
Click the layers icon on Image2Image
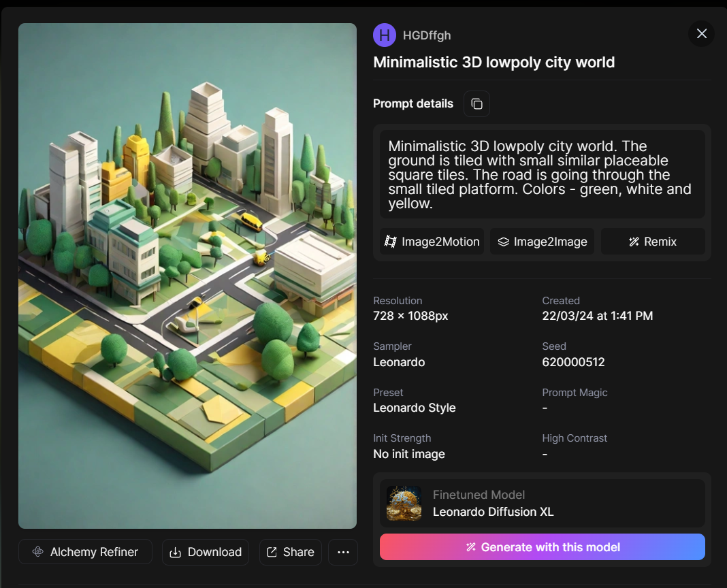click(x=504, y=242)
